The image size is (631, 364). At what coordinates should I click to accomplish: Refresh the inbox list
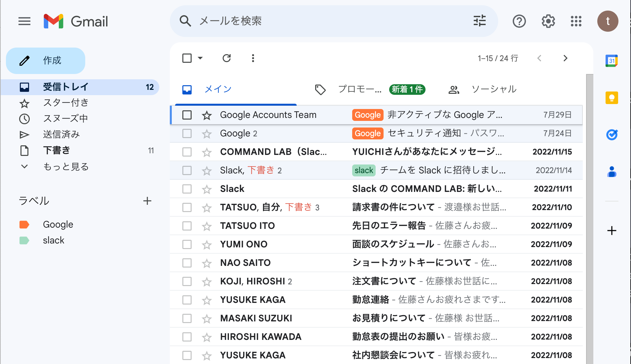227,58
